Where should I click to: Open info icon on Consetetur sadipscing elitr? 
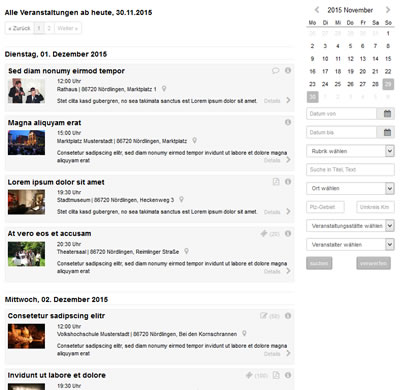pos(288,316)
